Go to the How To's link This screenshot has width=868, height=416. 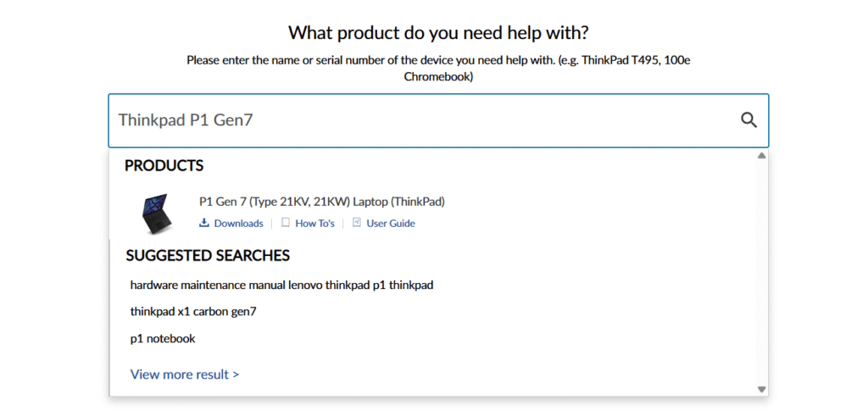coord(314,224)
